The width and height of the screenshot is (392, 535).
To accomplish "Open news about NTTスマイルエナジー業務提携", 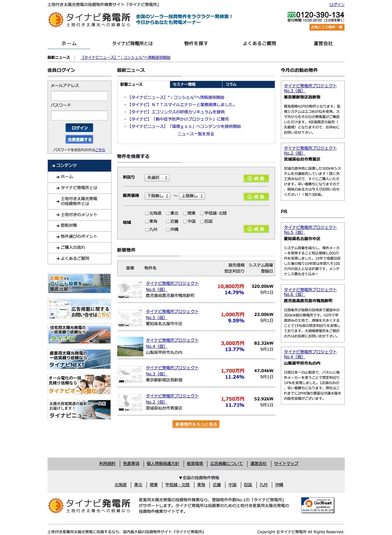I will [182, 104].
